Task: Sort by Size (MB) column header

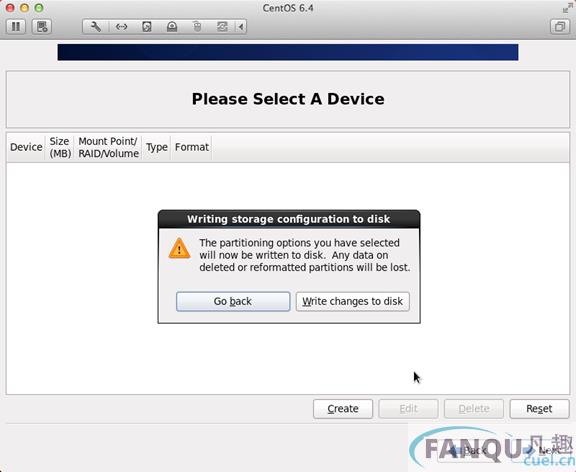Action: pos(60,147)
